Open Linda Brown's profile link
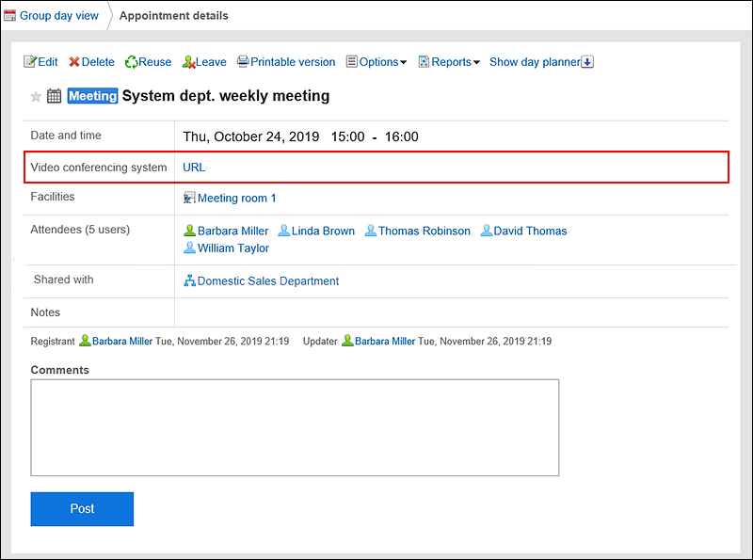The width and height of the screenshot is (753, 560). 323,231
